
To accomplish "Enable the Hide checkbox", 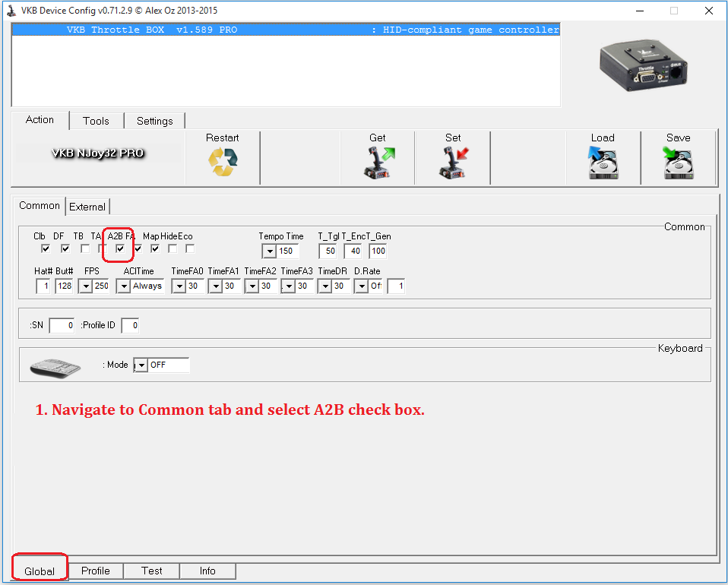I will pos(173,249).
